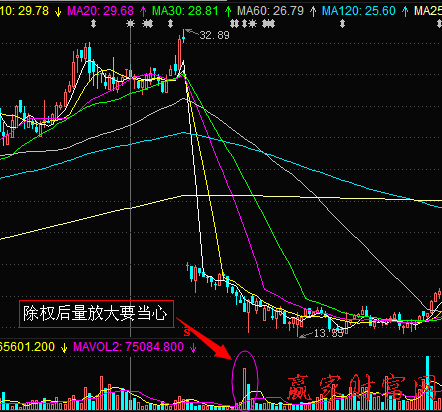Click the MAVOL2 volume indicator label
442x412 pixels.
[x=128, y=347]
